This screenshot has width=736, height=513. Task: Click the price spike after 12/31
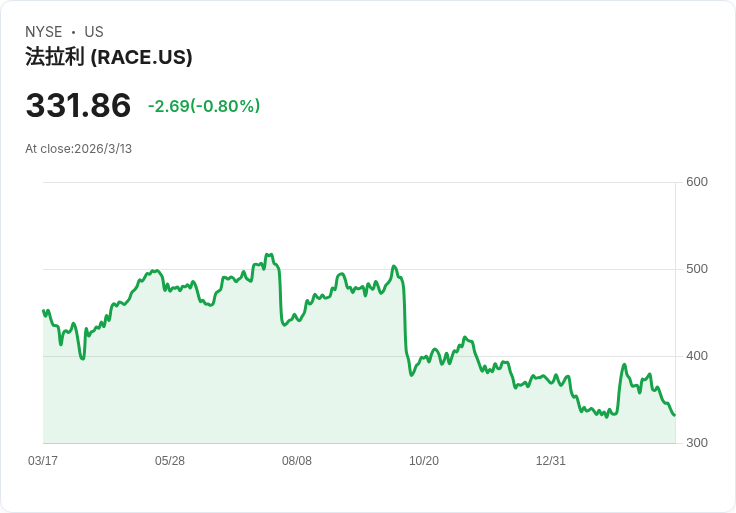click(624, 365)
